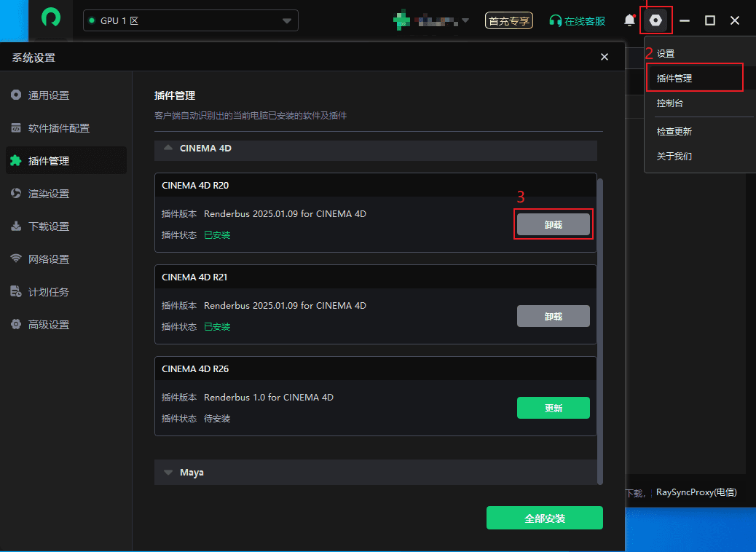The height and width of the screenshot is (552, 756).
Task: Uninstall the CINEMA 4D R21 plugin
Action: click(553, 316)
